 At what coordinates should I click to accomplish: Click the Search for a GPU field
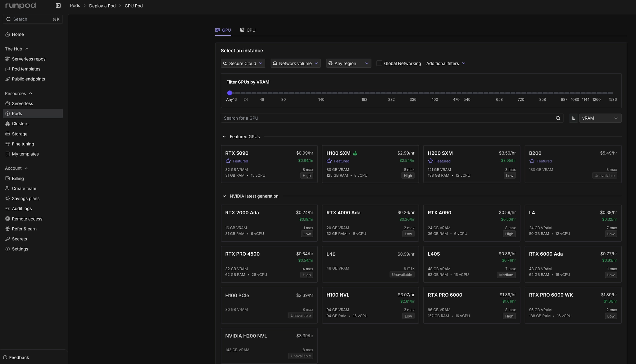(x=392, y=118)
